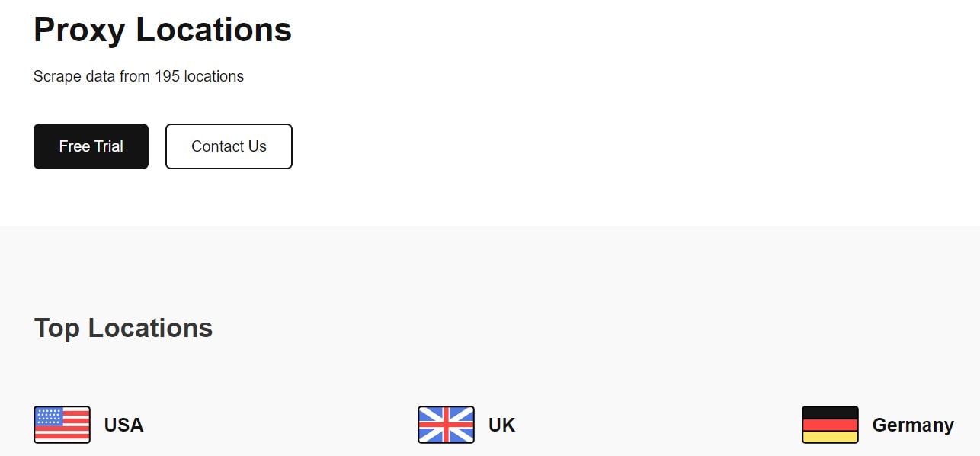Click the UK Union Jack flag icon

tap(446, 425)
